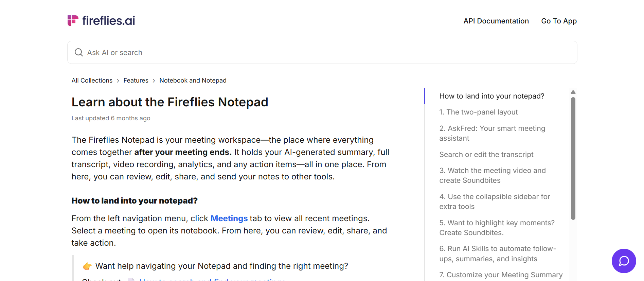Jump to Run AI Skills section
The width and height of the screenshot is (644, 281).
coord(498,254)
